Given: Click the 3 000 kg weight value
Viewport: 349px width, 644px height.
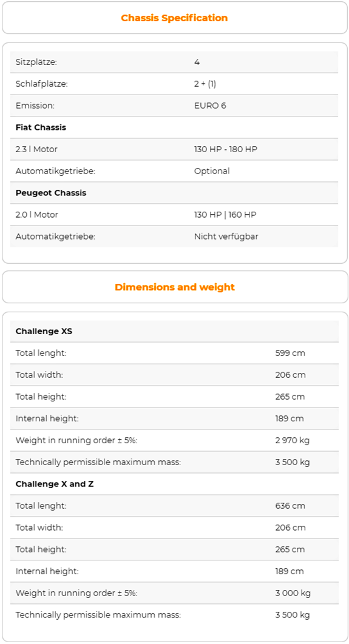Looking at the screenshot, I should tap(293, 593).
